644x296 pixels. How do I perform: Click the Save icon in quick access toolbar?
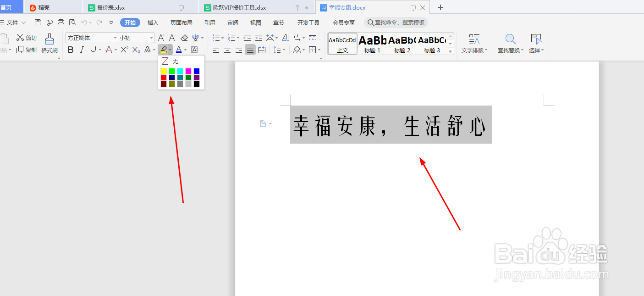38,22
